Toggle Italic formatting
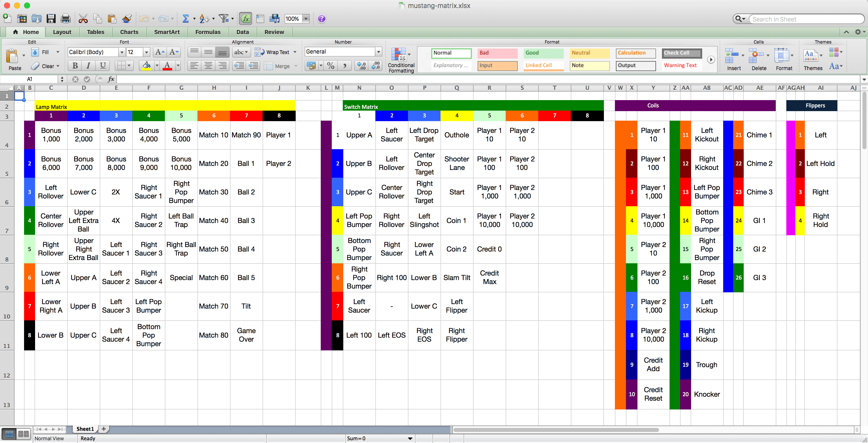The image size is (868, 443). tap(89, 66)
